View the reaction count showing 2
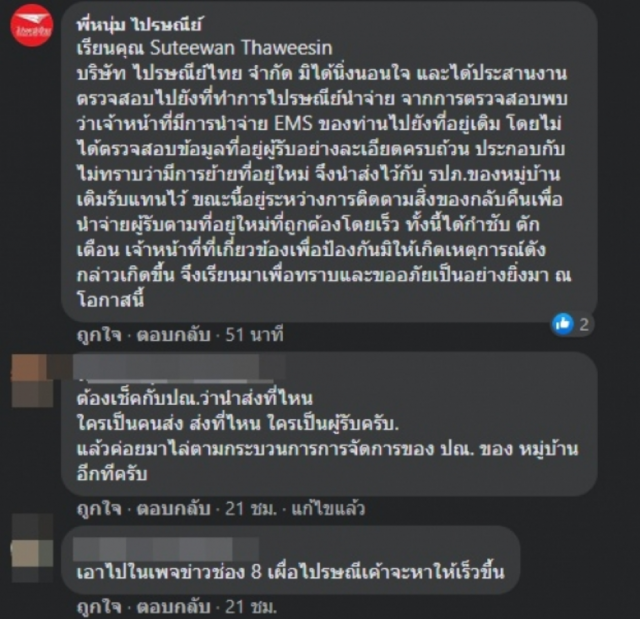The height and width of the screenshot is (619, 640). pyautogui.click(x=584, y=324)
